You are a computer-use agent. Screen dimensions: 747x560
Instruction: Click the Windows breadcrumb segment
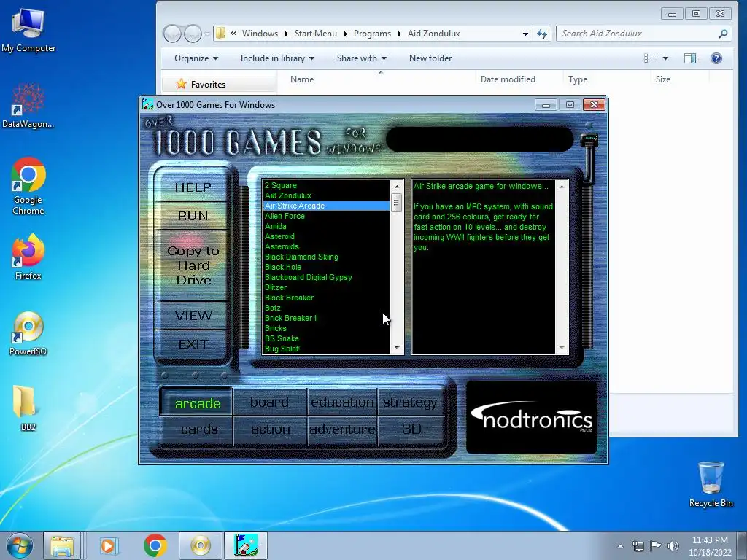(260, 34)
